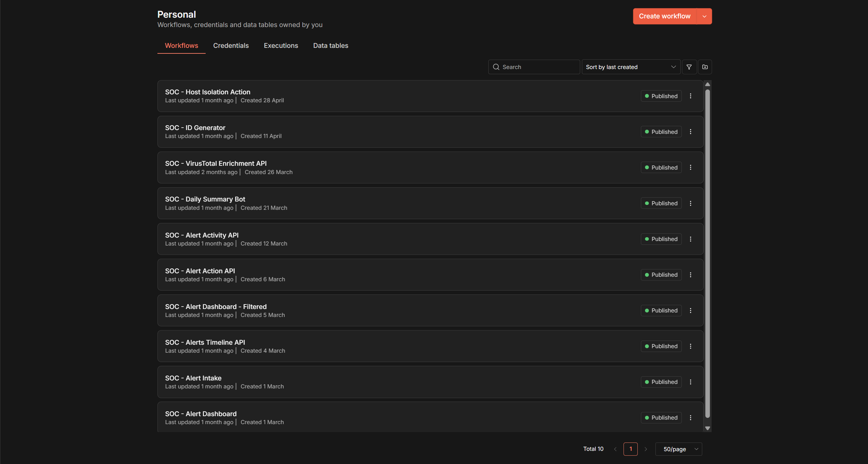Open the Sort by last created dropdown
The height and width of the screenshot is (464, 868).
tap(631, 67)
